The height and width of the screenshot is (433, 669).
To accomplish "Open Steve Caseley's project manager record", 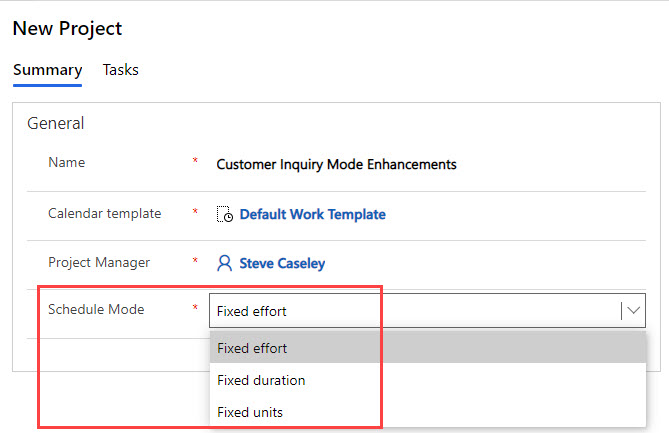I will pyautogui.click(x=282, y=263).
